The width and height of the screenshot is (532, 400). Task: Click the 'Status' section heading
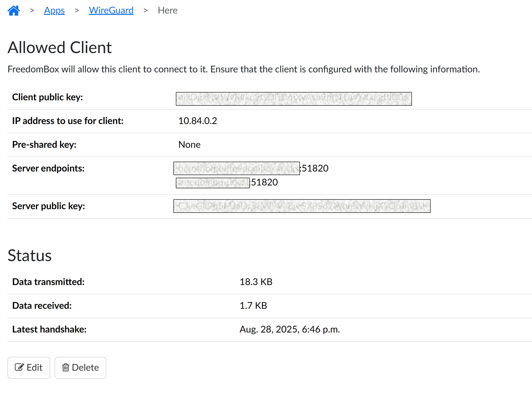[30, 255]
